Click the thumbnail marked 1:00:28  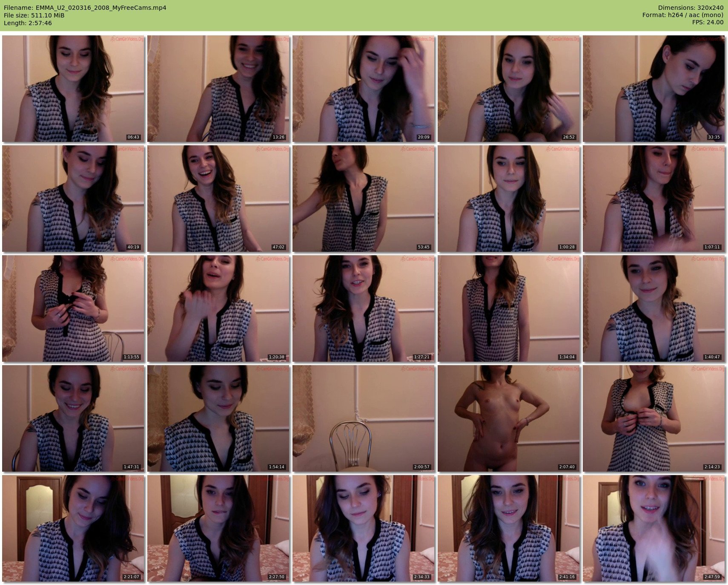click(509, 199)
